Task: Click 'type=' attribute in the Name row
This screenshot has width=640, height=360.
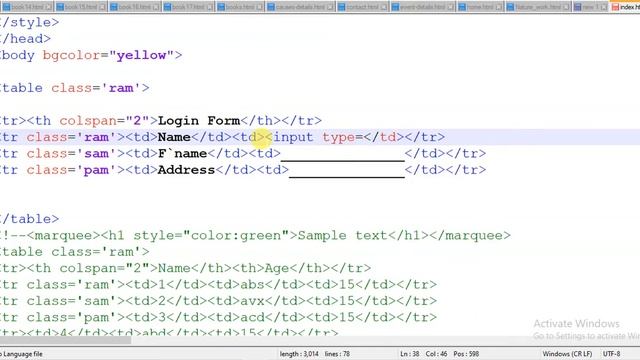Action: 342,138
